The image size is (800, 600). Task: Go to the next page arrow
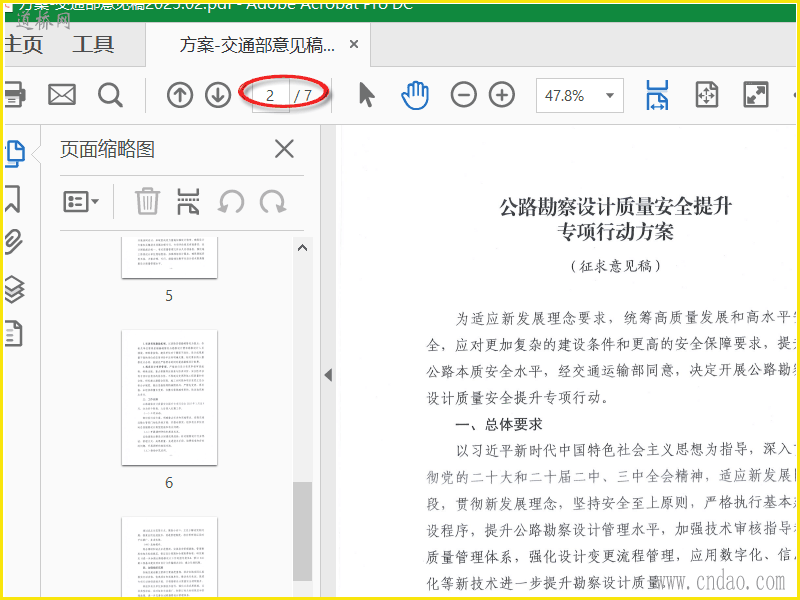pyautogui.click(x=218, y=95)
